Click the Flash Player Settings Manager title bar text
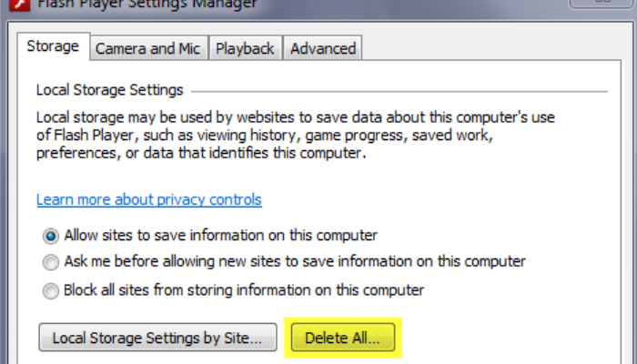Screen dimensions: 637x364 147,5
